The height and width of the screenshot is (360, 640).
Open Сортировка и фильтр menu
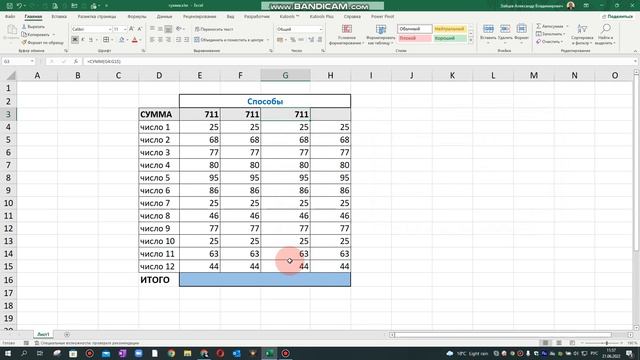(x=582, y=34)
